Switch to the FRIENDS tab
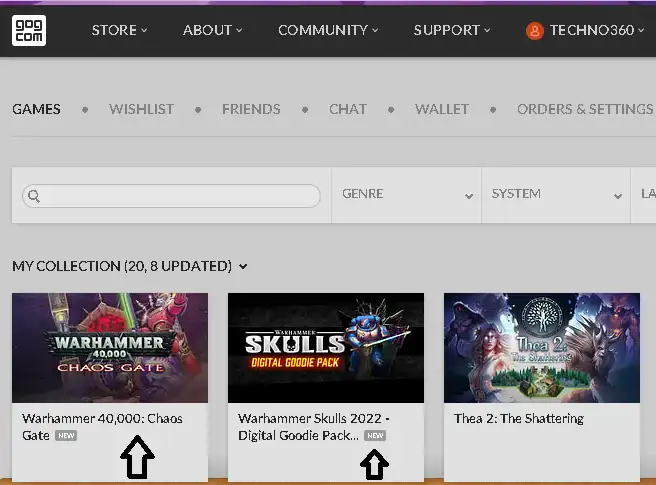This screenshot has width=656, height=485. (251, 109)
